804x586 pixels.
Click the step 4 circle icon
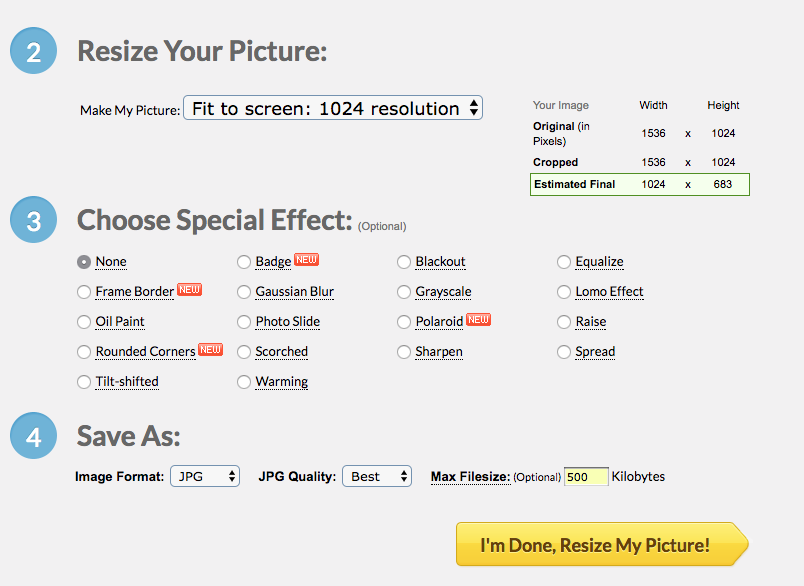[x=34, y=436]
